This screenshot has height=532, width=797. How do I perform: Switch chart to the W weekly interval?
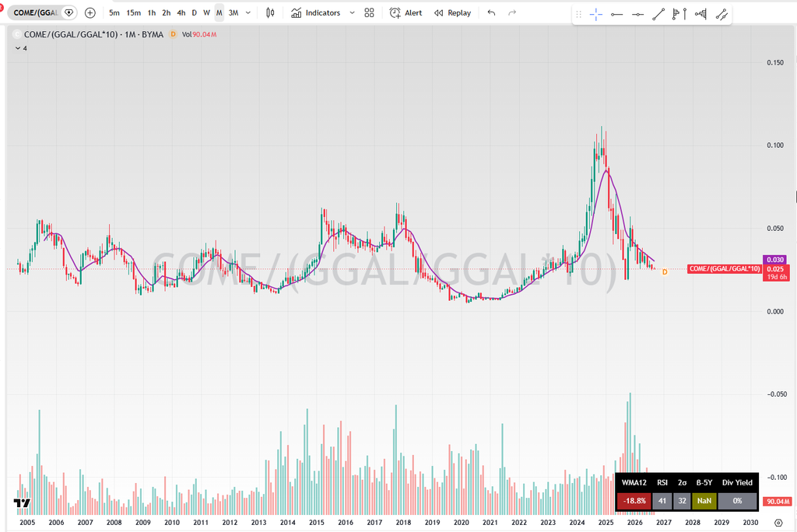[x=206, y=12]
